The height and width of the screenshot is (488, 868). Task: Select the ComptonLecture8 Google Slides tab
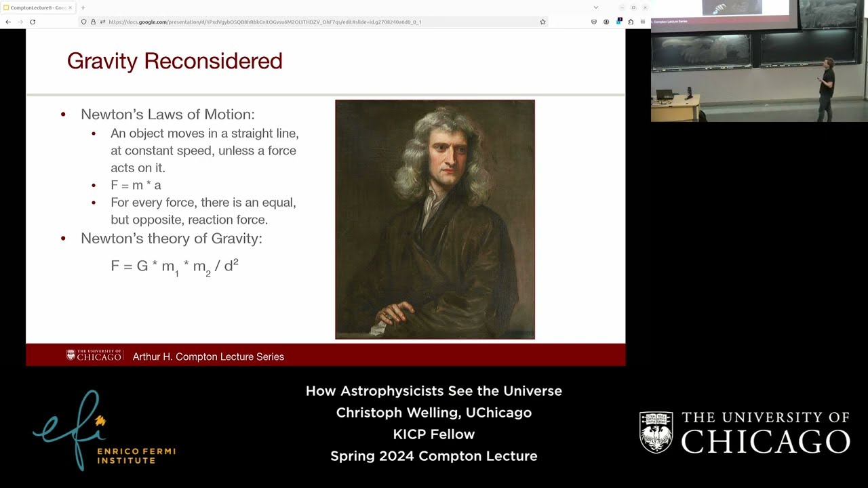point(38,7)
